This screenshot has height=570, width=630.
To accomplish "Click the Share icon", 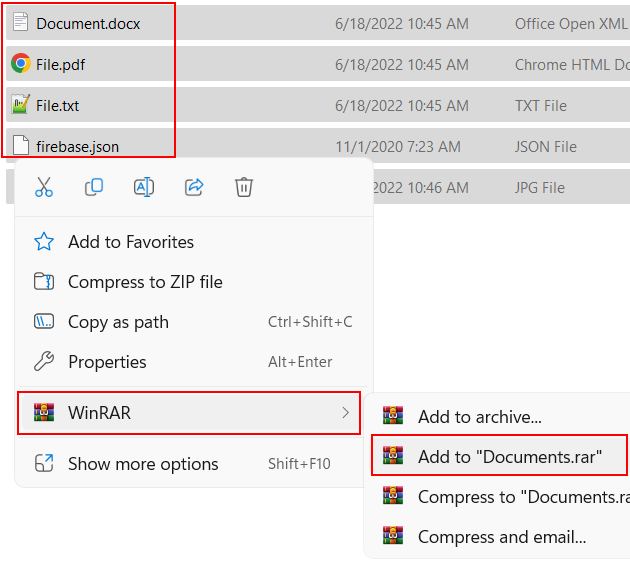I will click(x=194, y=187).
